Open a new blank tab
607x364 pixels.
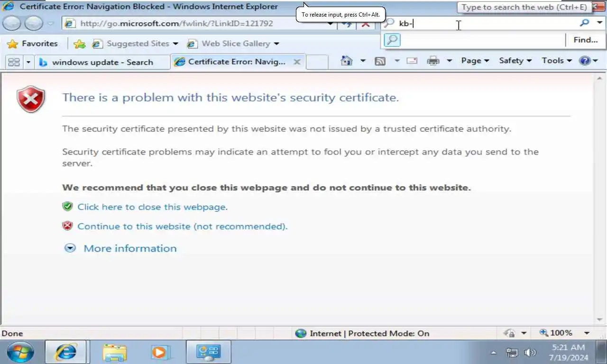[317, 62]
